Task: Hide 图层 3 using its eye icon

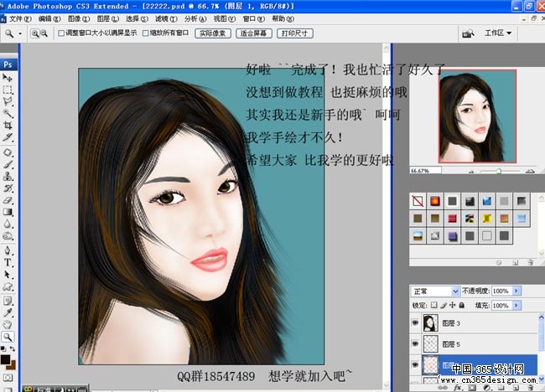Action: 415,322
